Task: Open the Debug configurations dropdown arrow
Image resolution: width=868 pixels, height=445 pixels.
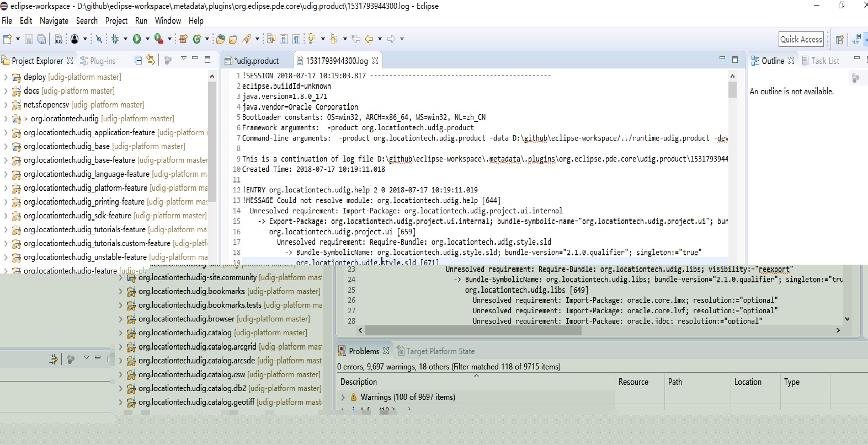Action: (125, 39)
